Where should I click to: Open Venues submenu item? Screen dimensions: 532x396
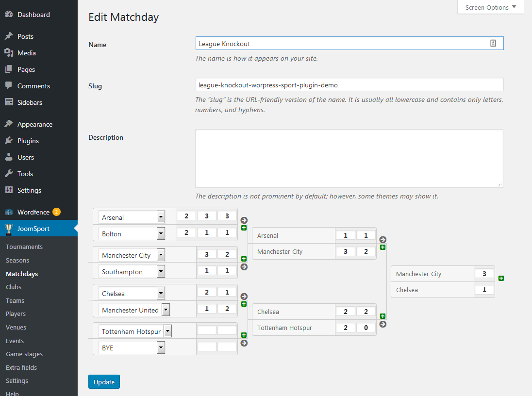(16, 328)
